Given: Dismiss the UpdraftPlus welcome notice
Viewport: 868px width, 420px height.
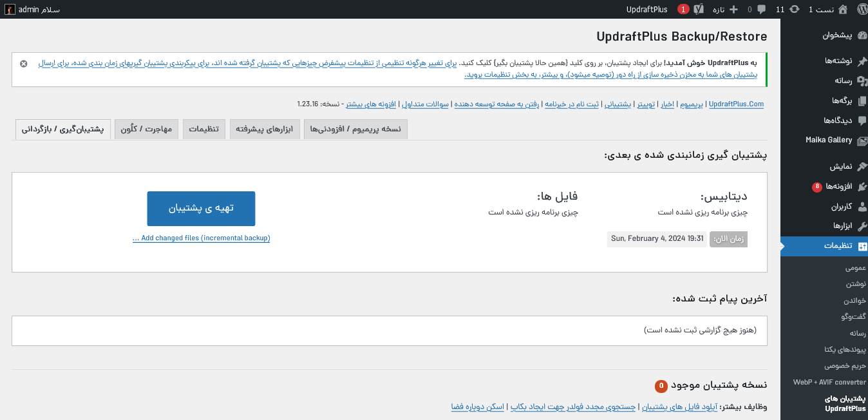Looking at the screenshot, I should [x=24, y=64].
